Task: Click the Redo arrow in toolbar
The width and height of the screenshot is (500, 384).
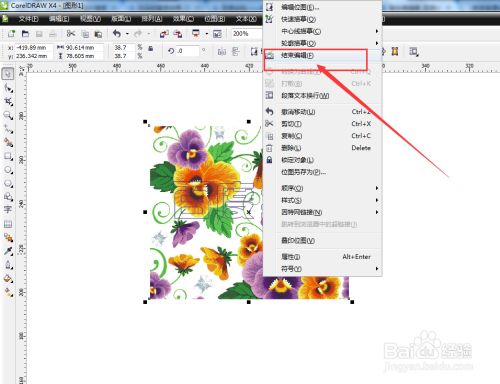Action: pyautogui.click(x=138, y=33)
